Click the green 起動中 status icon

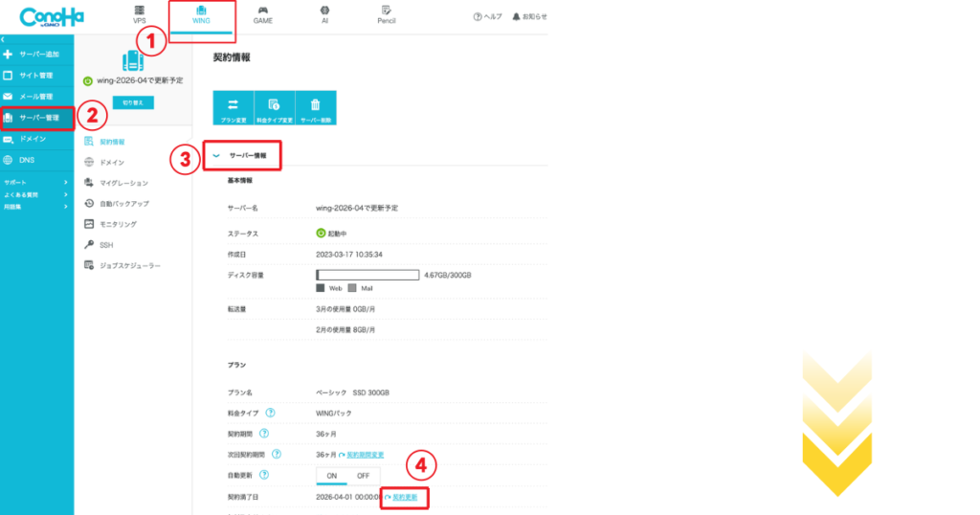[x=321, y=234]
